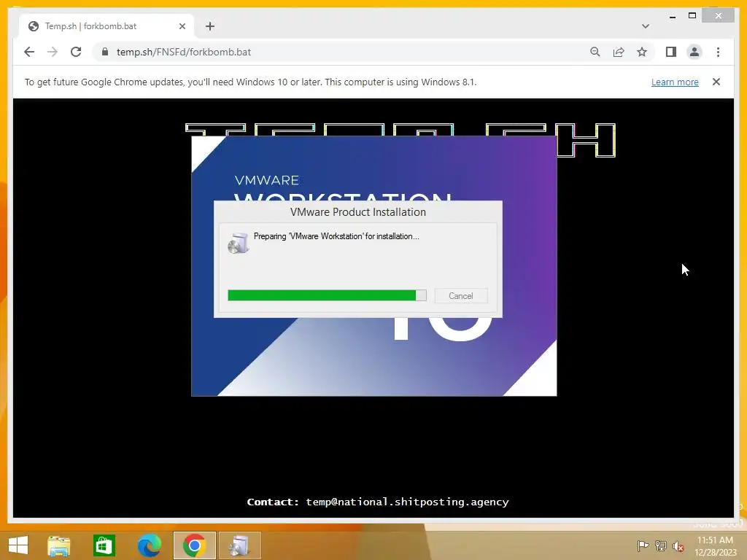Open Chrome's side panel
The height and width of the screenshot is (560, 747).
click(x=671, y=52)
